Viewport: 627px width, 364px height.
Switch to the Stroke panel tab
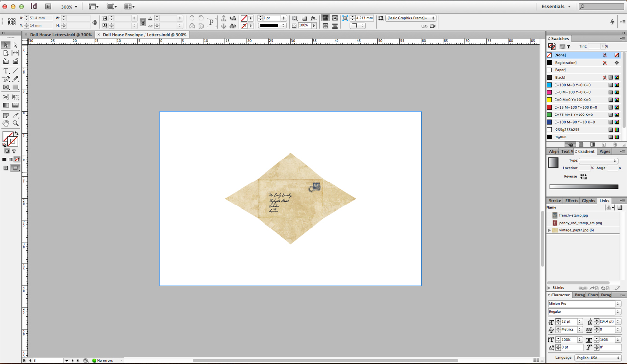pyautogui.click(x=555, y=201)
